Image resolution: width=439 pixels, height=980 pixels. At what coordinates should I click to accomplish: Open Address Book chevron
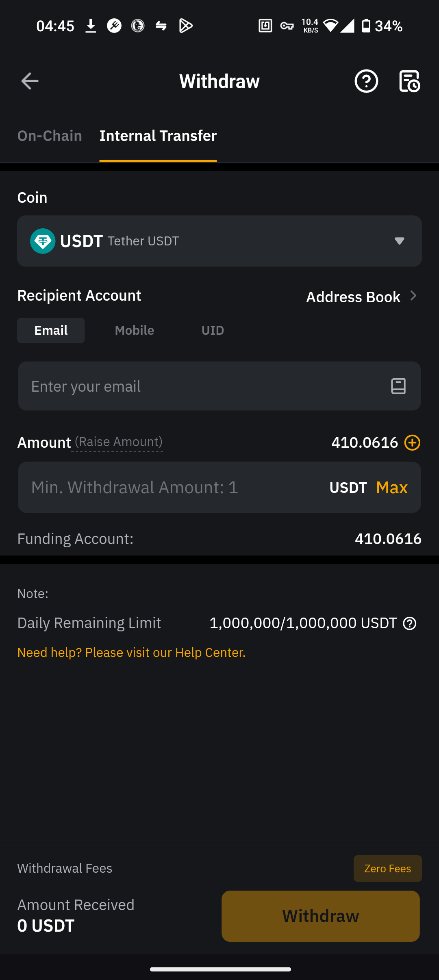click(413, 296)
